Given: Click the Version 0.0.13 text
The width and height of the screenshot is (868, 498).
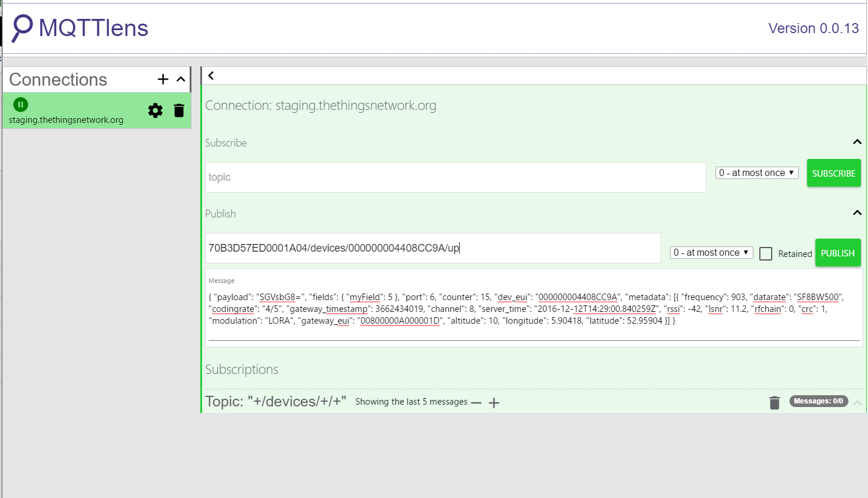Looking at the screenshot, I should pyautogui.click(x=814, y=28).
